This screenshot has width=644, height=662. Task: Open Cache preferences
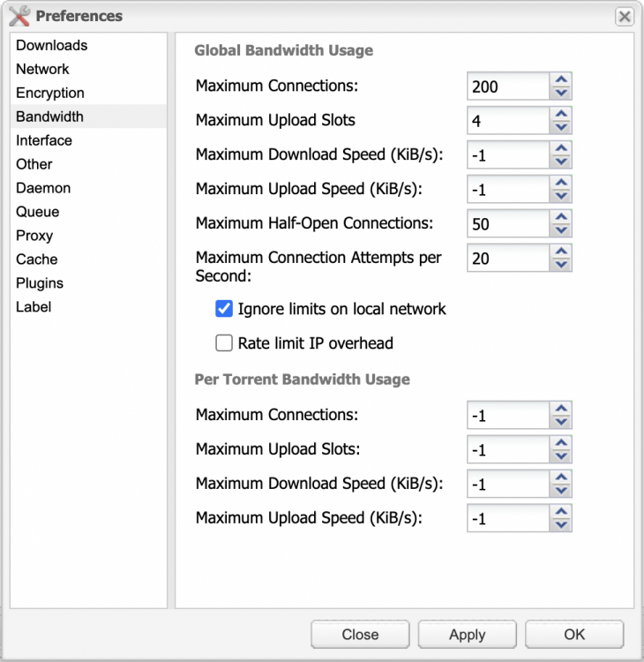click(x=88, y=260)
